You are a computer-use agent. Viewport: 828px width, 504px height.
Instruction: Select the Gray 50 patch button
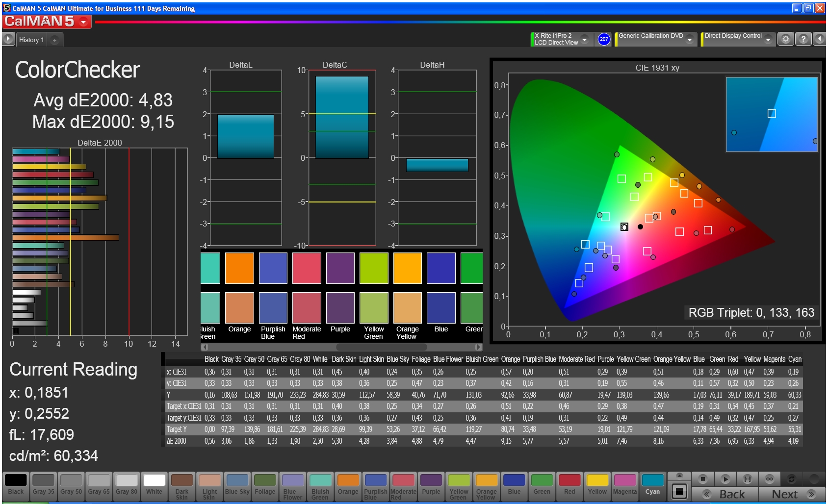click(71, 486)
